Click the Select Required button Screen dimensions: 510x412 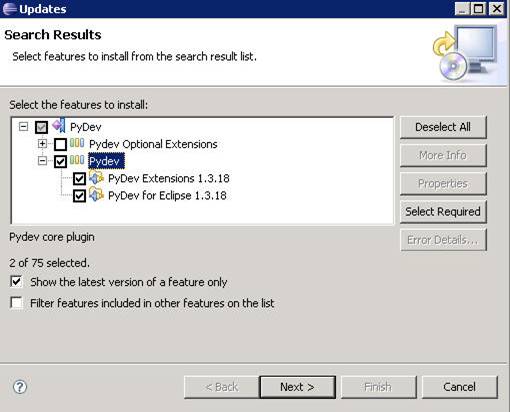[x=443, y=212]
